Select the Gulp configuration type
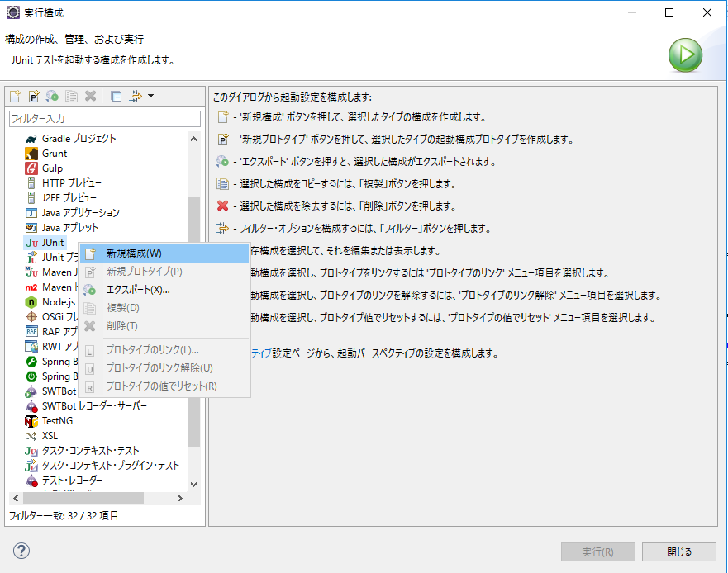This screenshot has height=573, width=728. [53, 168]
